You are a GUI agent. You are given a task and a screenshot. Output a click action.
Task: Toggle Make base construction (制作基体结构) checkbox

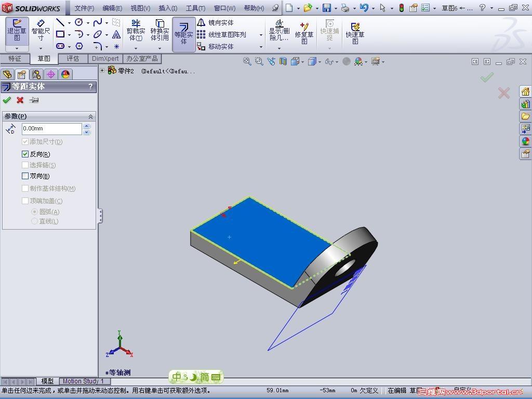(25, 188)
